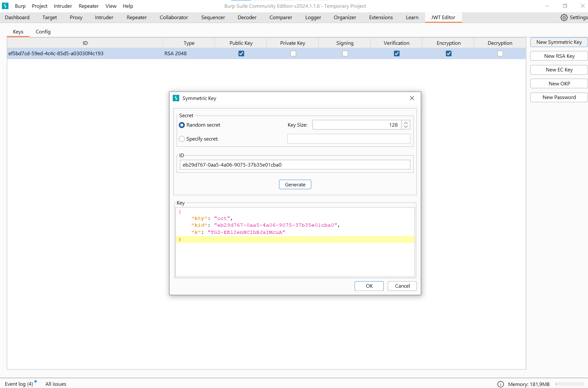Open the Config sub-tab
Viewport: 588px width, 388px height.
pyautogui.click(x=43, y=32)
